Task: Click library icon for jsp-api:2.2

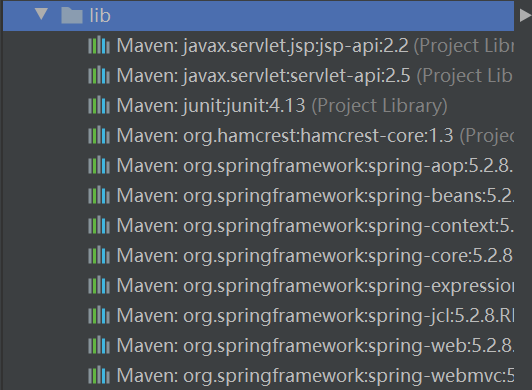Action: tap(99, 45)
